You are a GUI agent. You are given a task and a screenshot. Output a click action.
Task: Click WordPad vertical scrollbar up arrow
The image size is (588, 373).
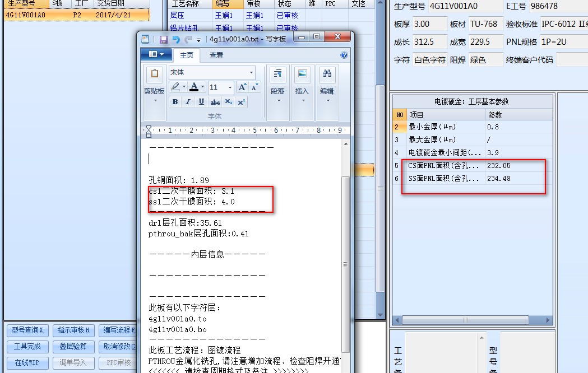346,144
